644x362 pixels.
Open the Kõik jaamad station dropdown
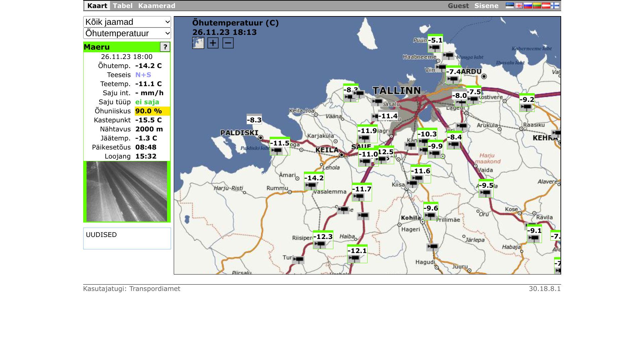click(127, 22)
